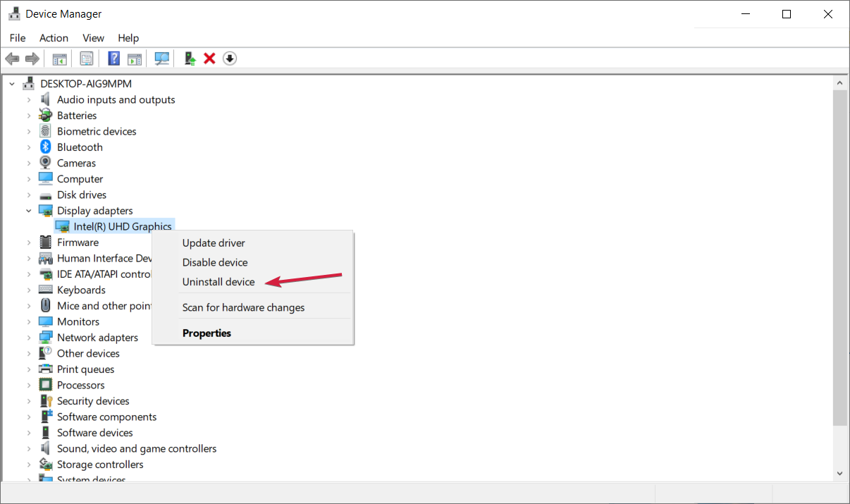The height and width of the screenshot is (504, 850).
Task: Select the Network adapters category icon
Action: [x=46, y=338]
